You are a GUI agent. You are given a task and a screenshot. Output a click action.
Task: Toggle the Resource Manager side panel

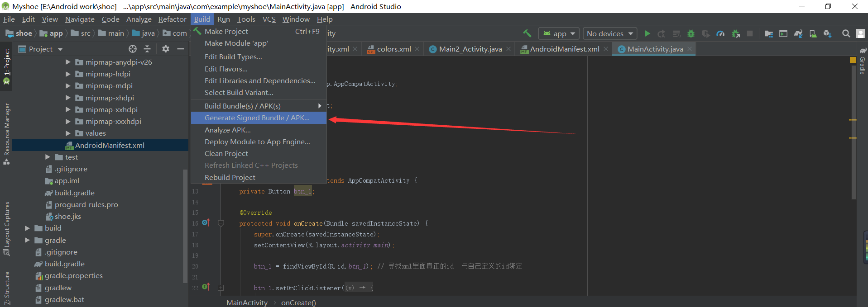point(6,134)
